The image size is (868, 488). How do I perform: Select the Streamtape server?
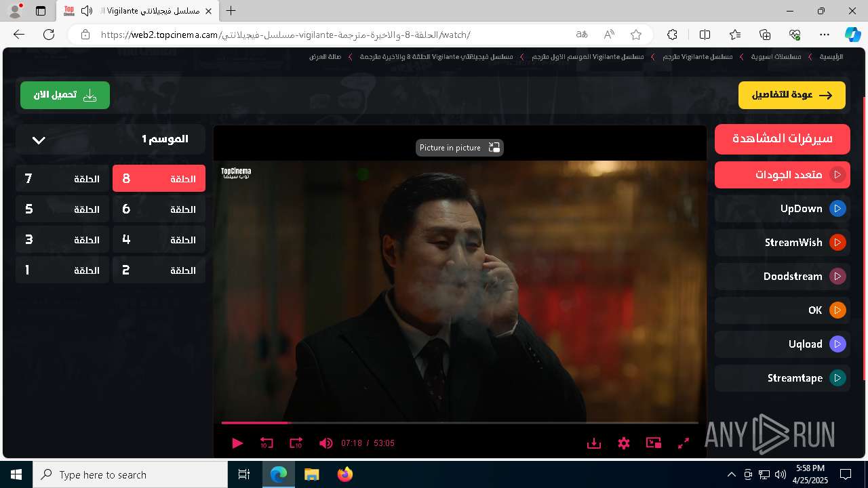(x=783, y=378)
